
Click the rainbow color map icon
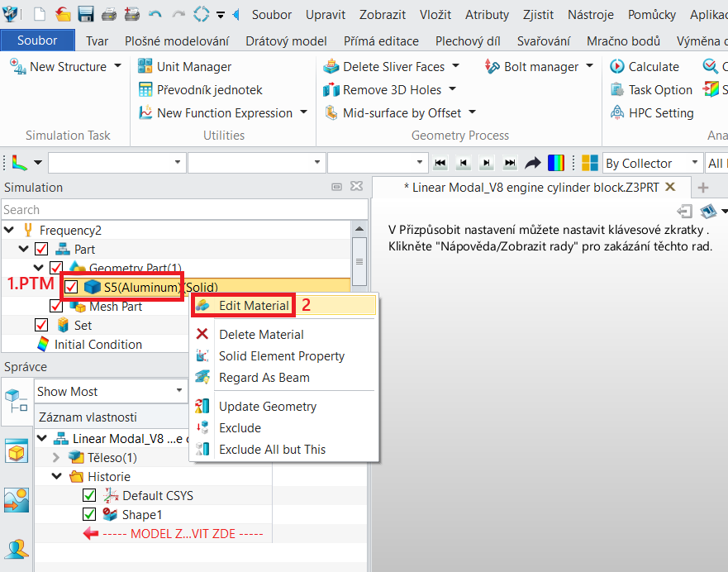(x=556, y=163)
